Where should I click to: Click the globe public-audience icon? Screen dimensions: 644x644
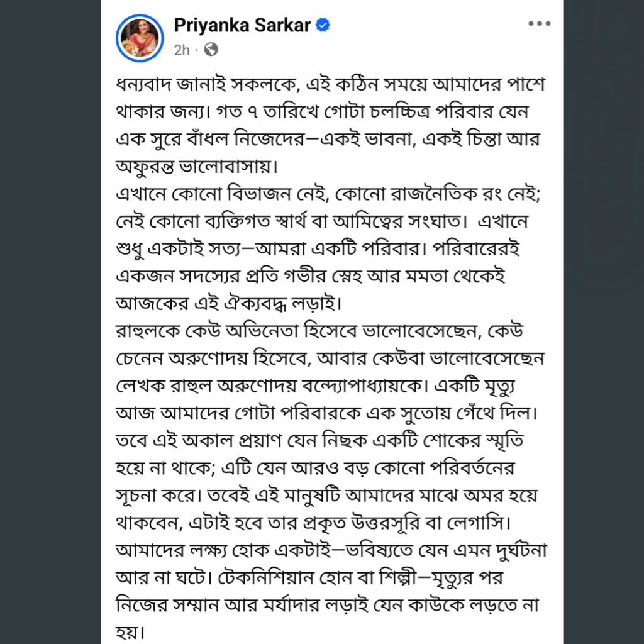coord(212,50)
